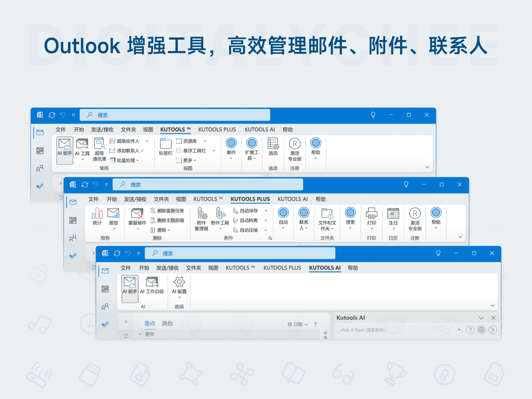This screenshot has width=532, height=399.
Task: Open 附件管理器 in the middle window
Action: [202, 219]
